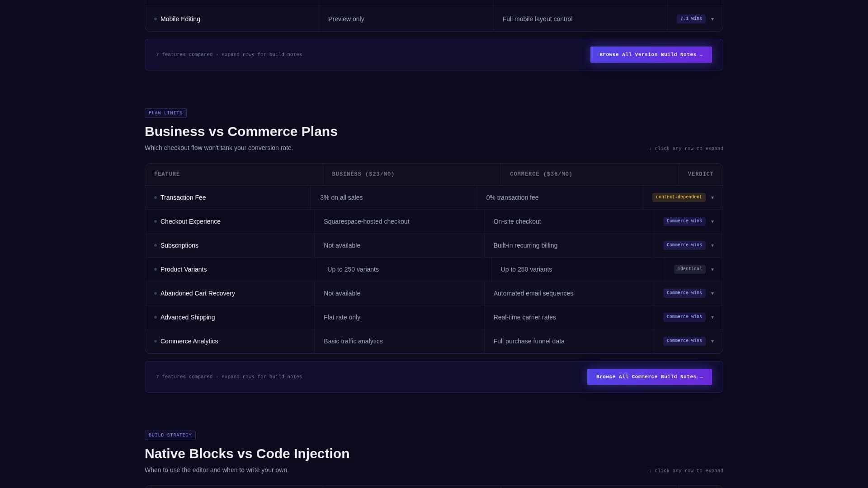Image resolution: width=868 pixels, height=488 pixels.
Task: Expand the Subscriptions row chevron
Action: tap(712, 245)
